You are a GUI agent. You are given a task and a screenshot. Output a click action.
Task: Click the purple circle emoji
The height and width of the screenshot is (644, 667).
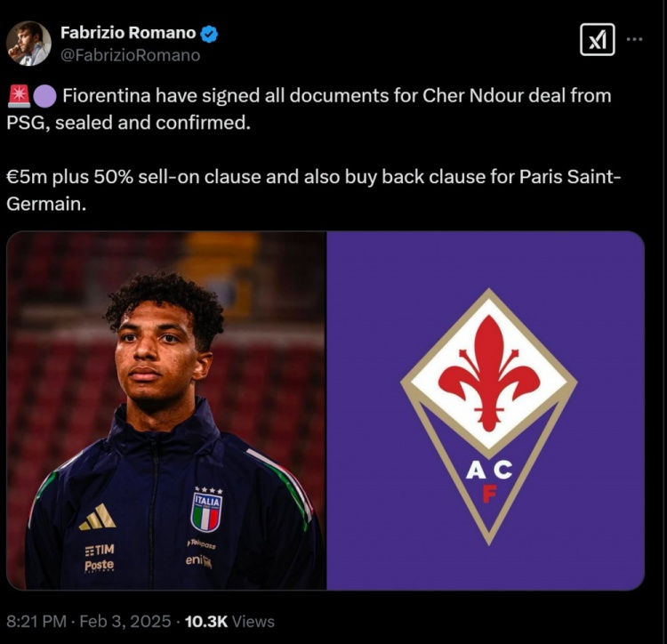(44, 95)
